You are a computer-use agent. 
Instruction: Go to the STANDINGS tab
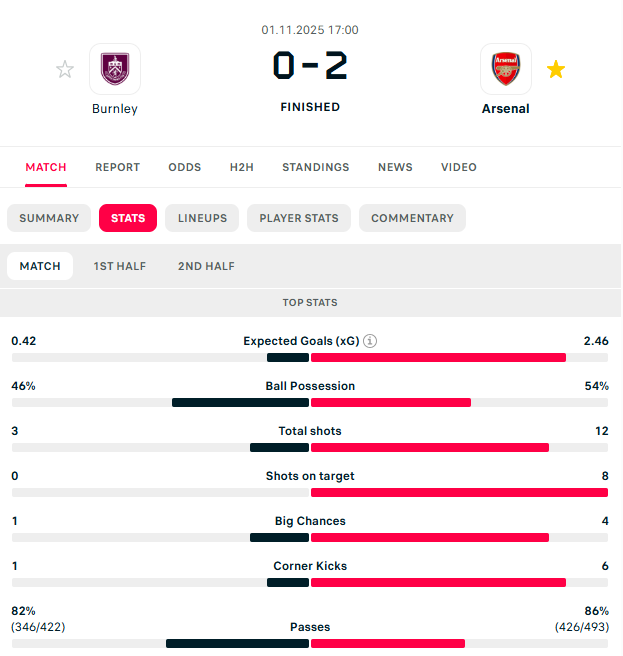(316, 167)
